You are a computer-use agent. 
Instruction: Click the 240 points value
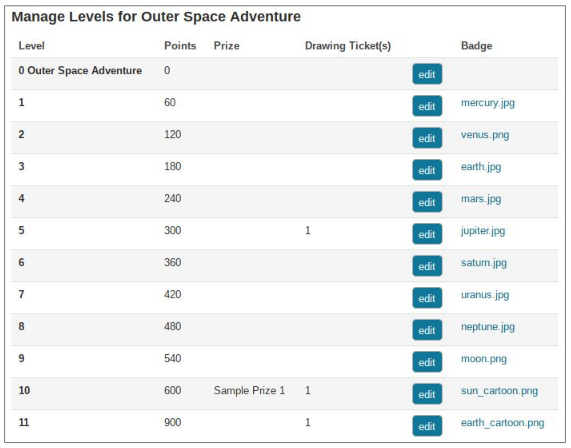tap(173, 199)
